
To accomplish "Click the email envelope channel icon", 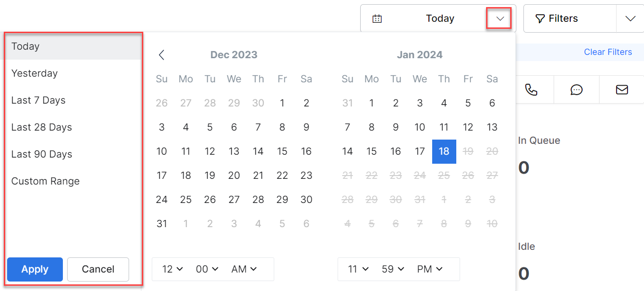I will (x=622, y=89).
